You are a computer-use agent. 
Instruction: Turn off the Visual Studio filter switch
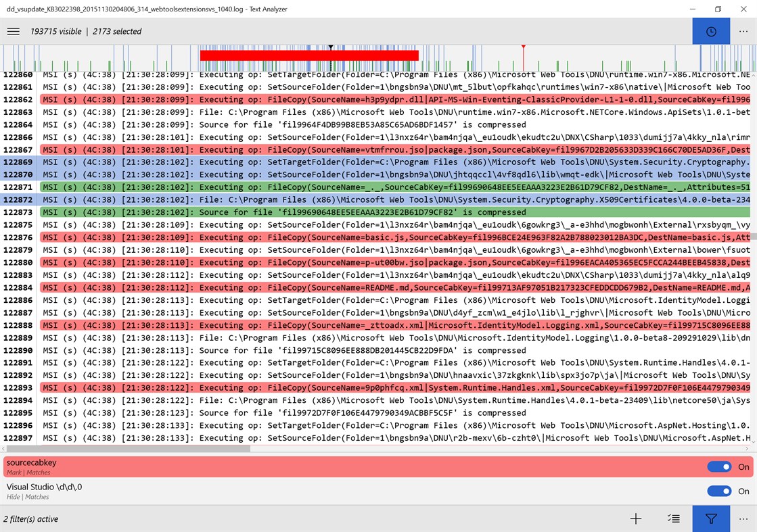click(x=719, y=491)
